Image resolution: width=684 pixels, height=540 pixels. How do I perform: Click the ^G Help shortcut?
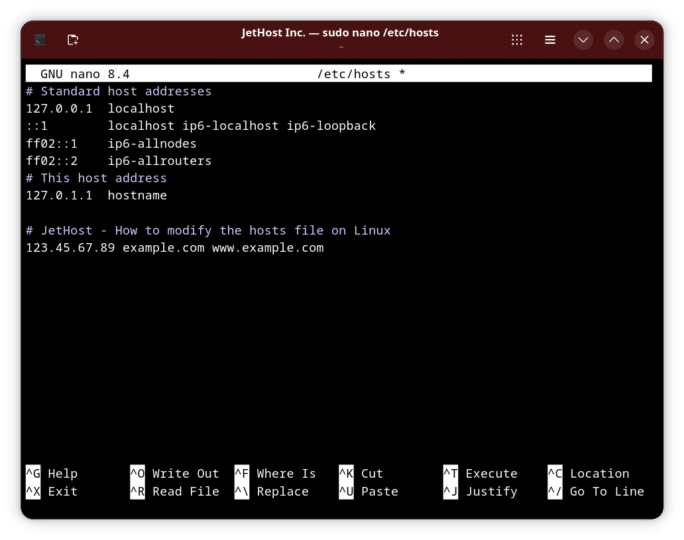pos(52,473)
